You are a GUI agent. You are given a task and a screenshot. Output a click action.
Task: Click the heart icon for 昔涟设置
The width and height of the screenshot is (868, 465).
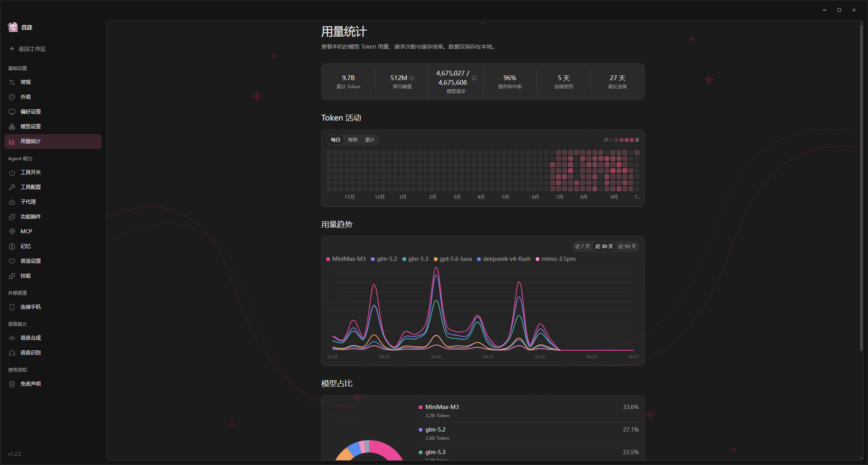(x=12, y=261)
